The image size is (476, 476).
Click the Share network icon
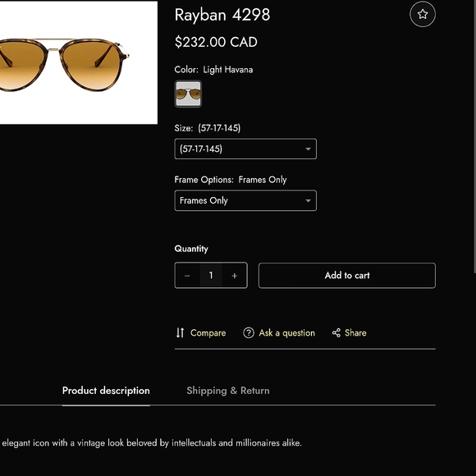tap(336, 332)
